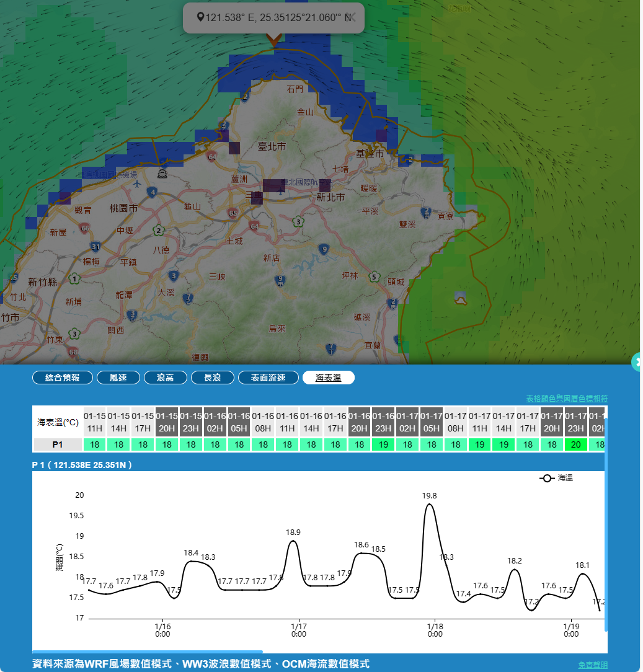Image resolution: width=643 pixels, height=672 pixels.
Task: Select the 風速 tab
Action: pyautogui.click(x=118, y=378)
